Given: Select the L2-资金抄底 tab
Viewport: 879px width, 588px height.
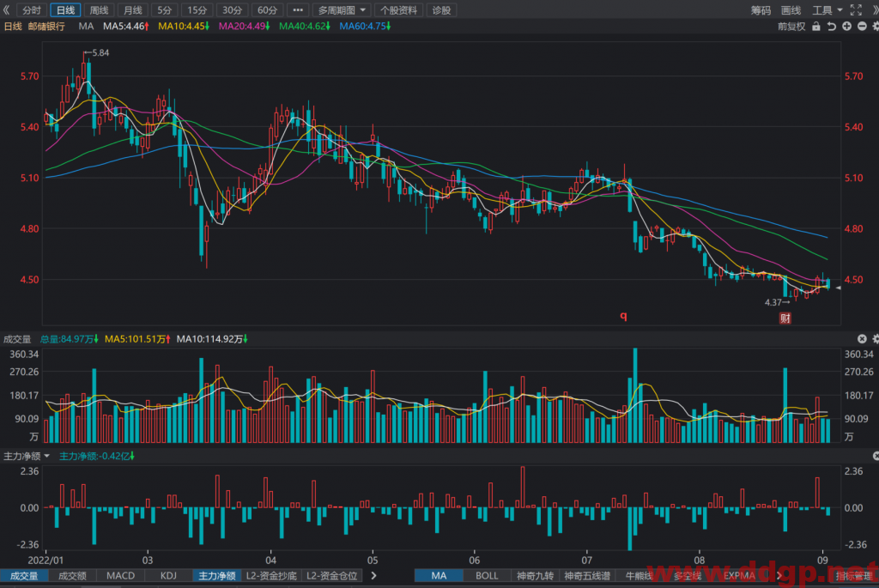Looking at the screenshot, I should pyautogui.click(x=271, y=576).
